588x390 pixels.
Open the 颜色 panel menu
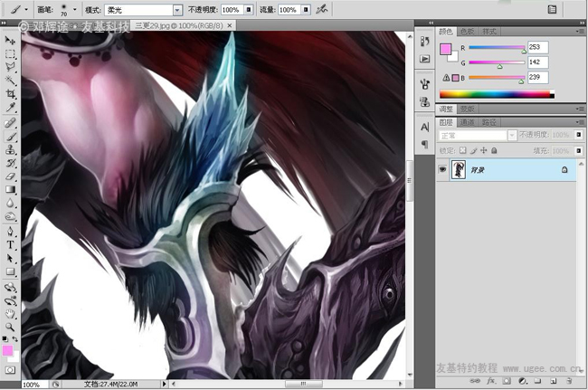click(580, 32)
